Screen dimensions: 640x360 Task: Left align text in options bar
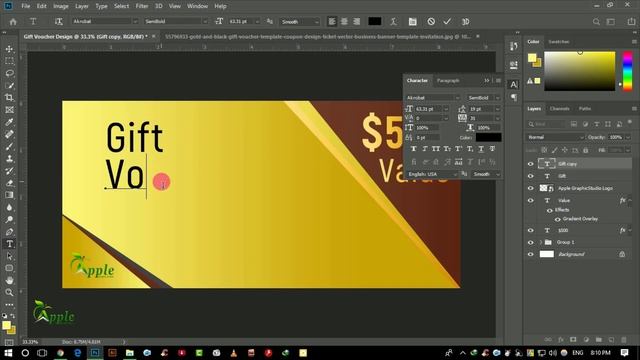pos(332,22)
